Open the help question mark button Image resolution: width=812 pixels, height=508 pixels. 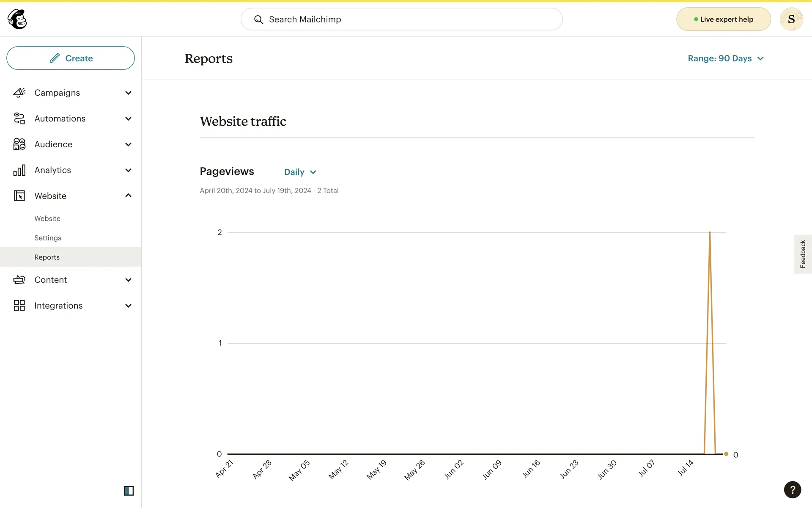tap(792, 490)
